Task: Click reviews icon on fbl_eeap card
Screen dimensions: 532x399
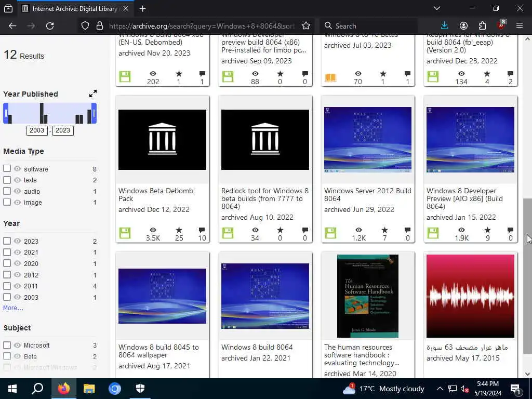Action: point(510,74)
